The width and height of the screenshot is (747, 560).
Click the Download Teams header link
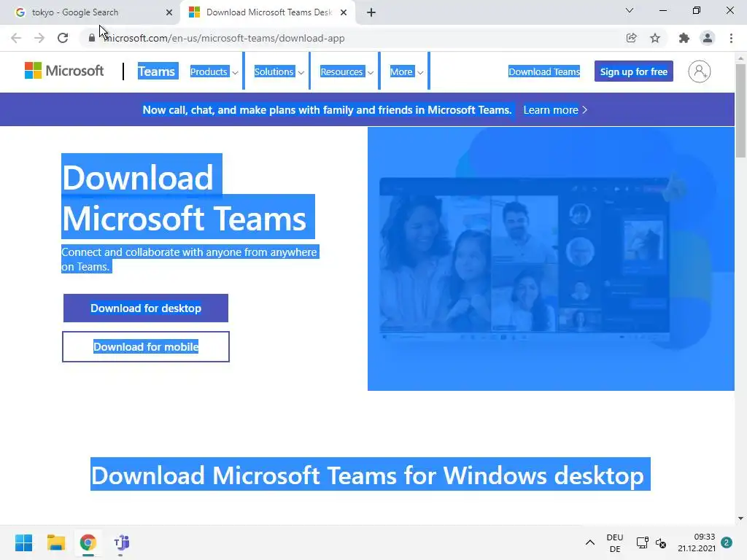coord(544,71)
